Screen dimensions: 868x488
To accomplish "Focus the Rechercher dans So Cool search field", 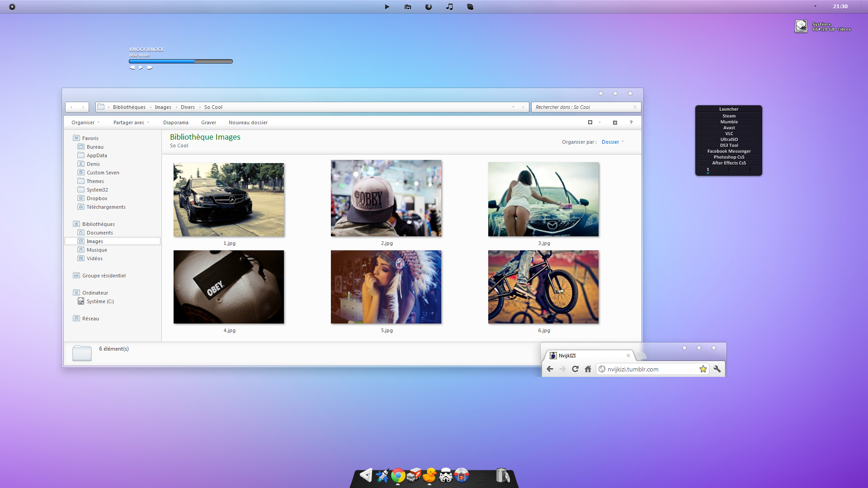I will [586, 107].
